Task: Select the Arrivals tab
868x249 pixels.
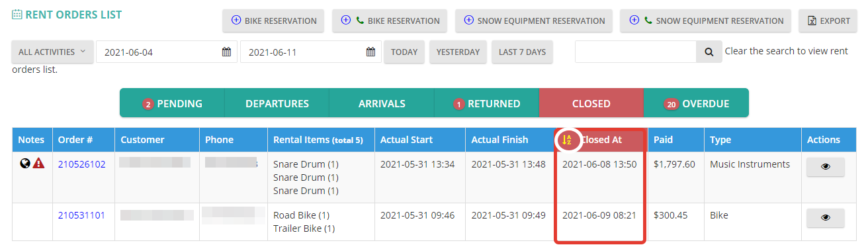Action: pyautogui.click(x=382, y=103)
